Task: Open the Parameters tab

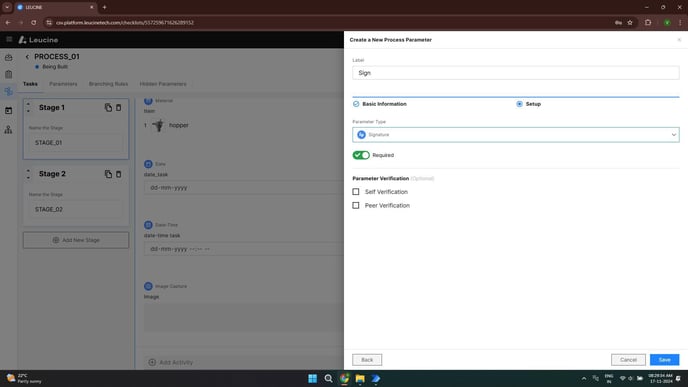Action: click(63, 84)
